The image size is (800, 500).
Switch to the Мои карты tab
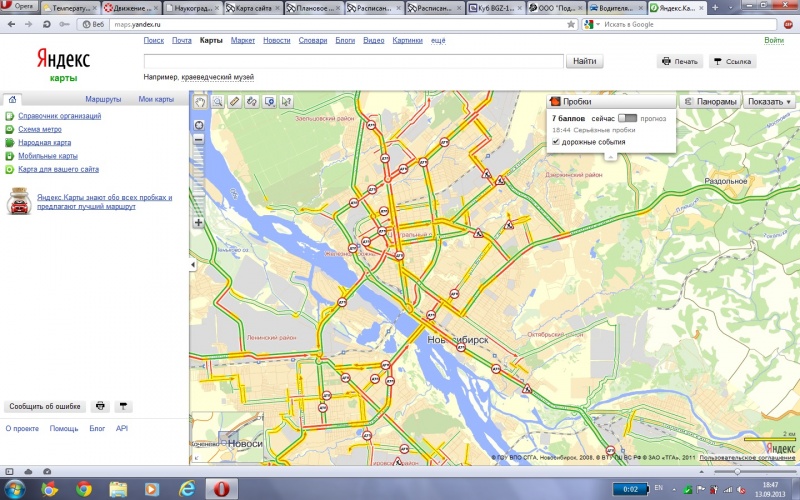tap(156, 100)
